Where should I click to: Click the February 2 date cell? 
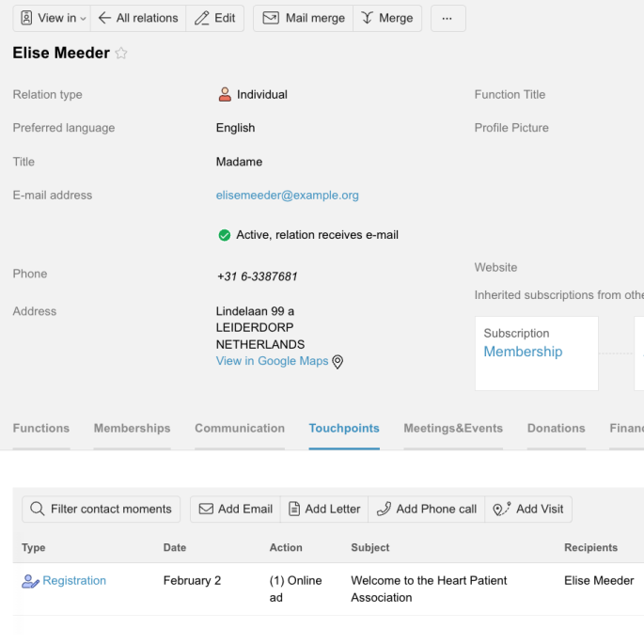(192, 580)
